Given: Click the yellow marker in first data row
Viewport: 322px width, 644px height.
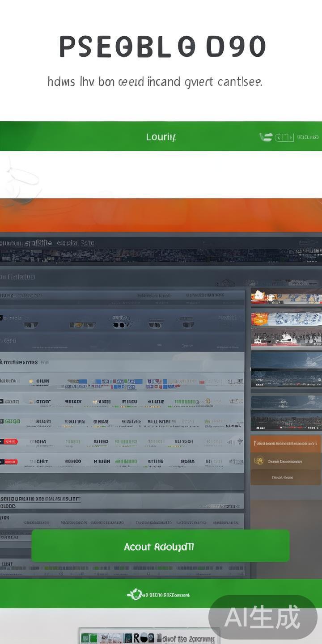Looking at the screenshot, I should point(30,381).
